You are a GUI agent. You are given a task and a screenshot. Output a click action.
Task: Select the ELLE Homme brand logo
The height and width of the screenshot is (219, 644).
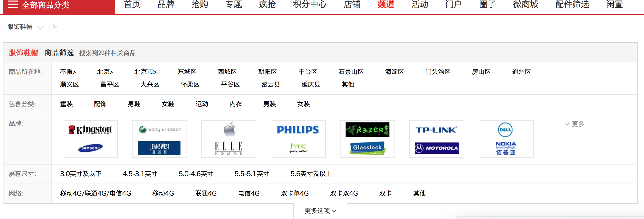229,148
